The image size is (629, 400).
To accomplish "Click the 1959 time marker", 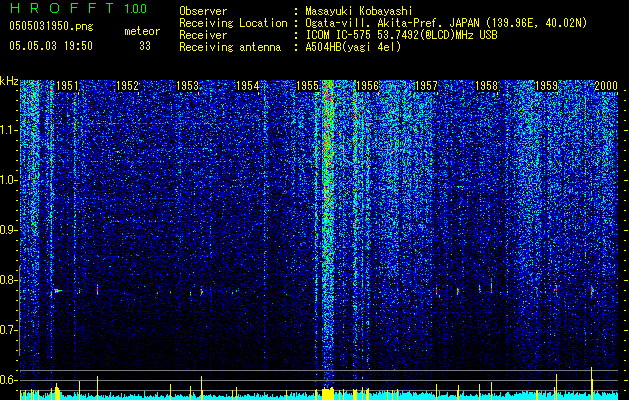I will [546, 86].
